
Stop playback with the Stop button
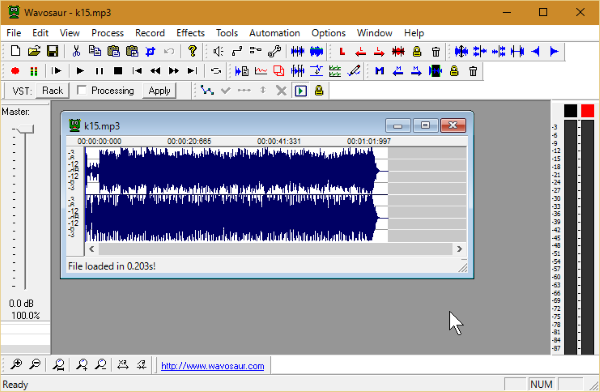[x=118, y=71]
